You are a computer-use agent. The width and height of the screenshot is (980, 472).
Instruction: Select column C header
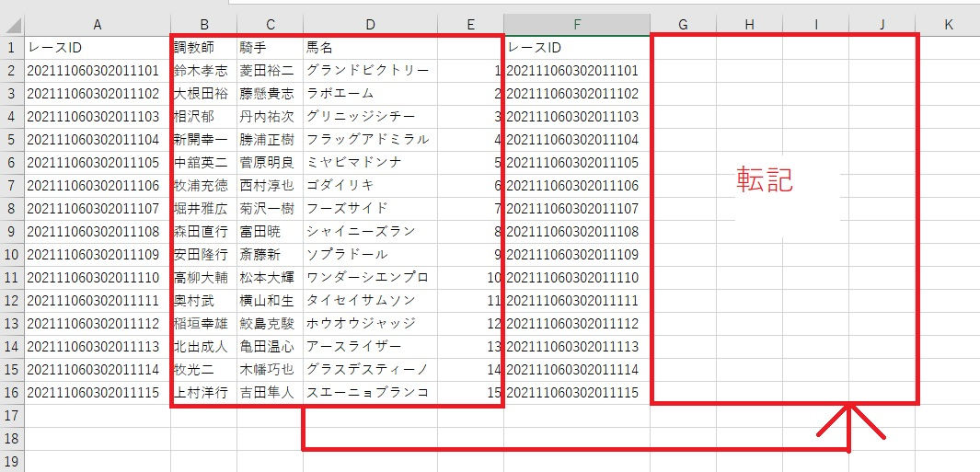click(x=270, y=25)
